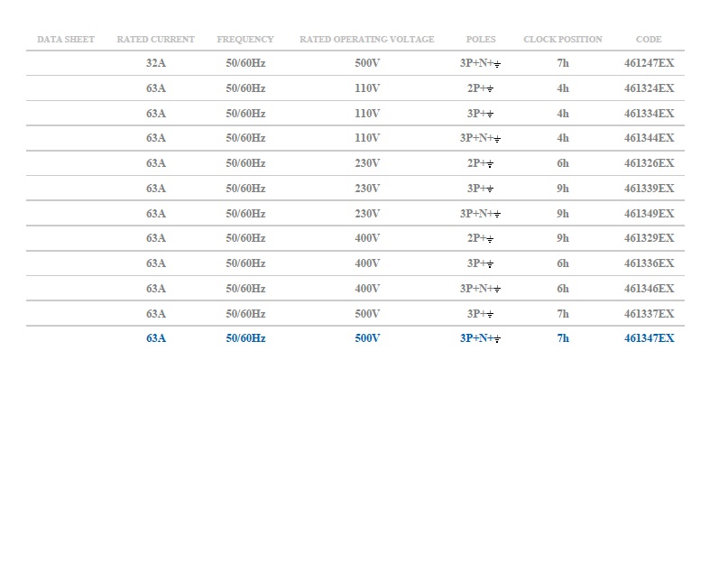Click the Data Sheet column header

coord(66,40)
